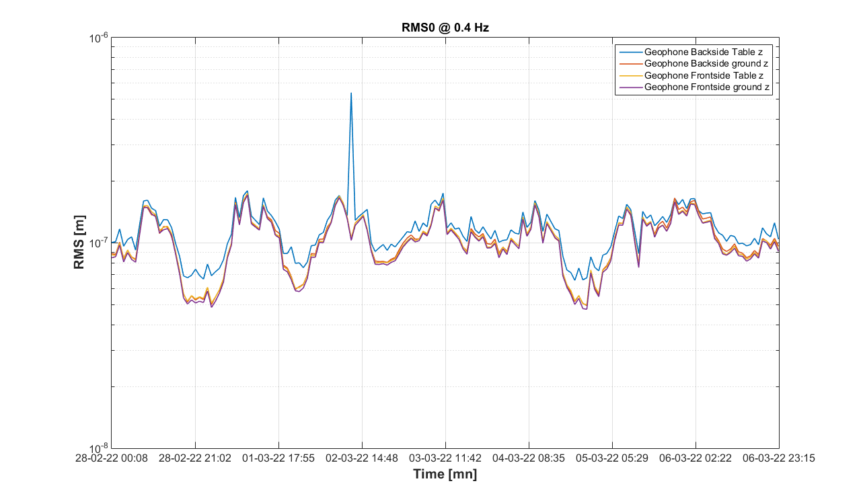The image size is (861, 504).
Task: Click the y-axis tick label 10^-6
Action: click(99, 38)
